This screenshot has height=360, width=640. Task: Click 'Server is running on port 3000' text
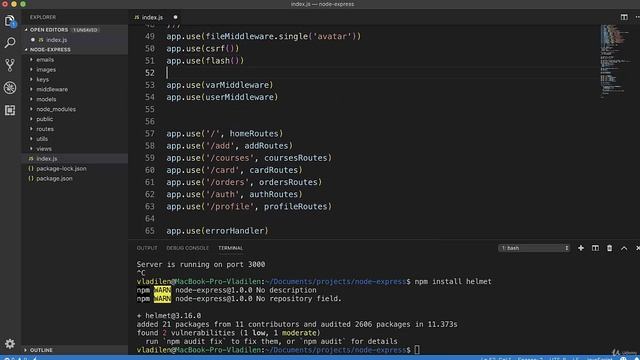pos(201,264)
